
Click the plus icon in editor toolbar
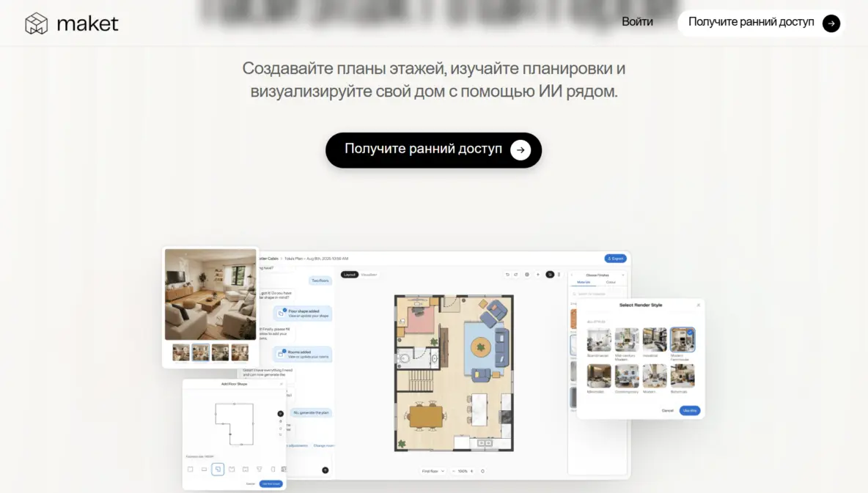click(x=538, y=275)
